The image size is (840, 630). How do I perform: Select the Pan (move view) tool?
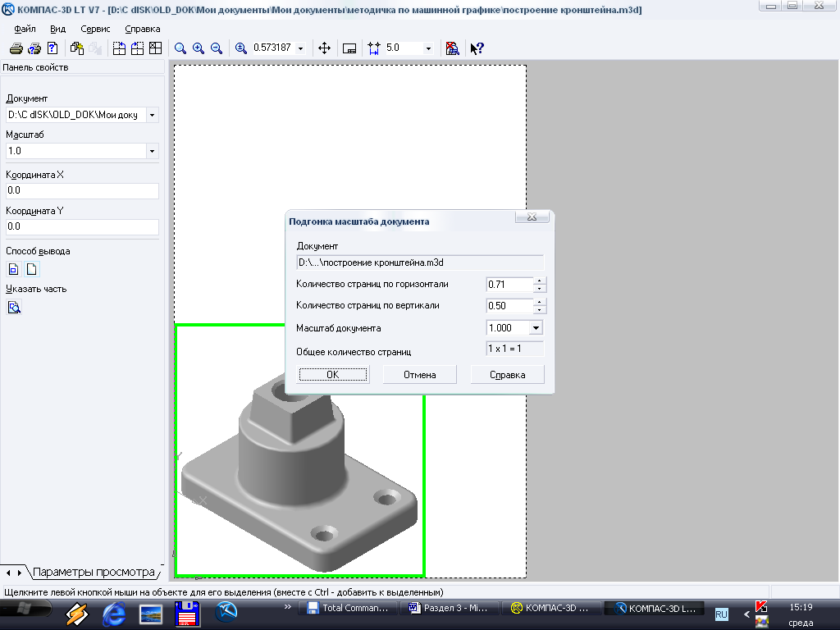[324, 48]
